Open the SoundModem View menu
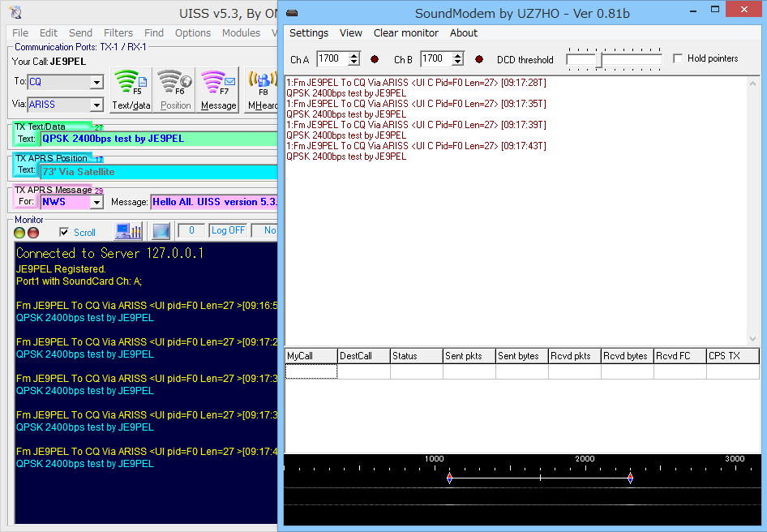 pos(351,32)
